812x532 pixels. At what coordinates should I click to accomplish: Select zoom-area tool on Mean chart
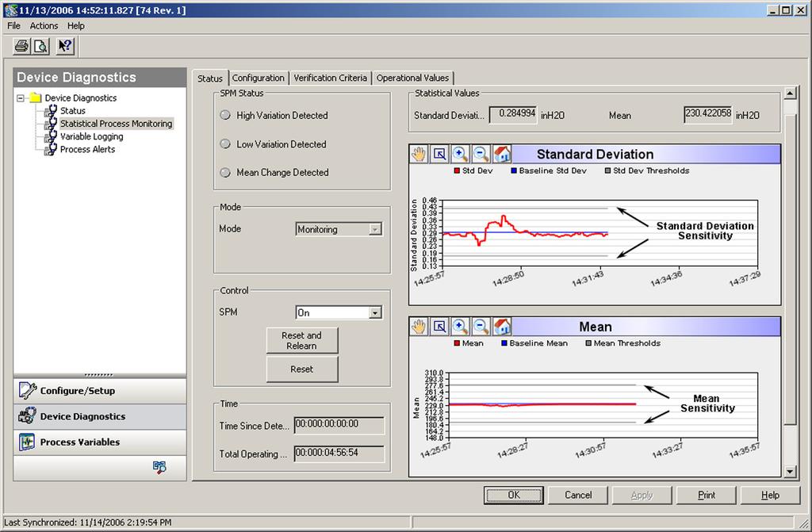coord(439,327)
